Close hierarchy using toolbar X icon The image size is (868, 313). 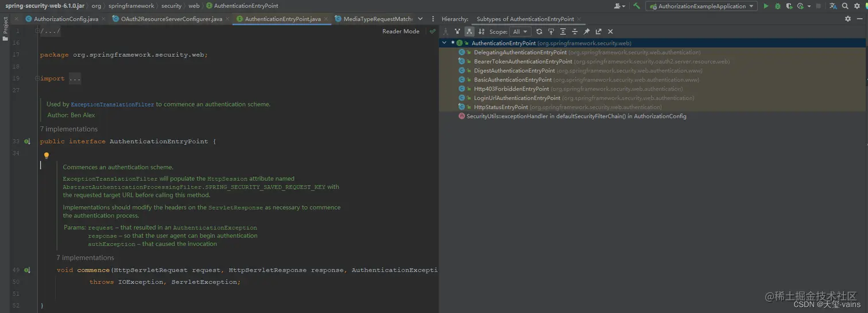[610, 32]
